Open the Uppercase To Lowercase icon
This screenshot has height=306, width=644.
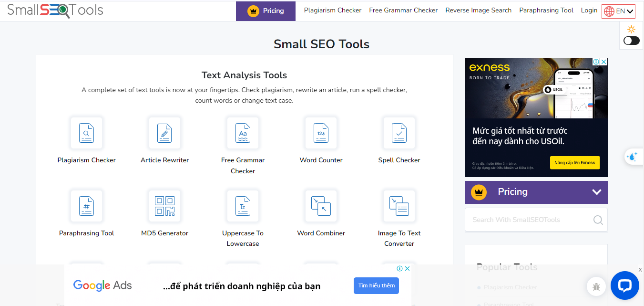point(243,206)
